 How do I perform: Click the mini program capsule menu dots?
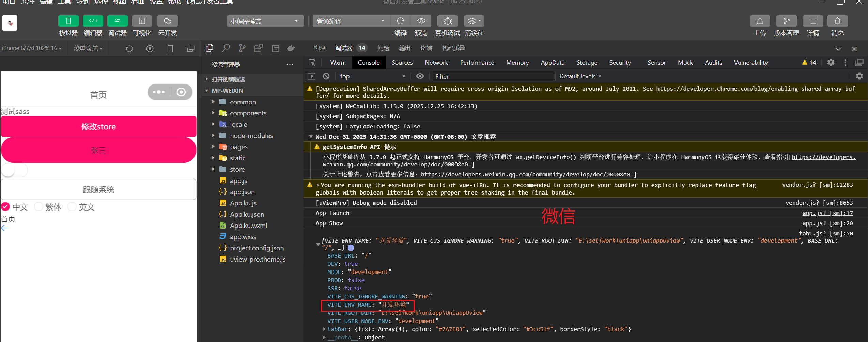[159, 92]
